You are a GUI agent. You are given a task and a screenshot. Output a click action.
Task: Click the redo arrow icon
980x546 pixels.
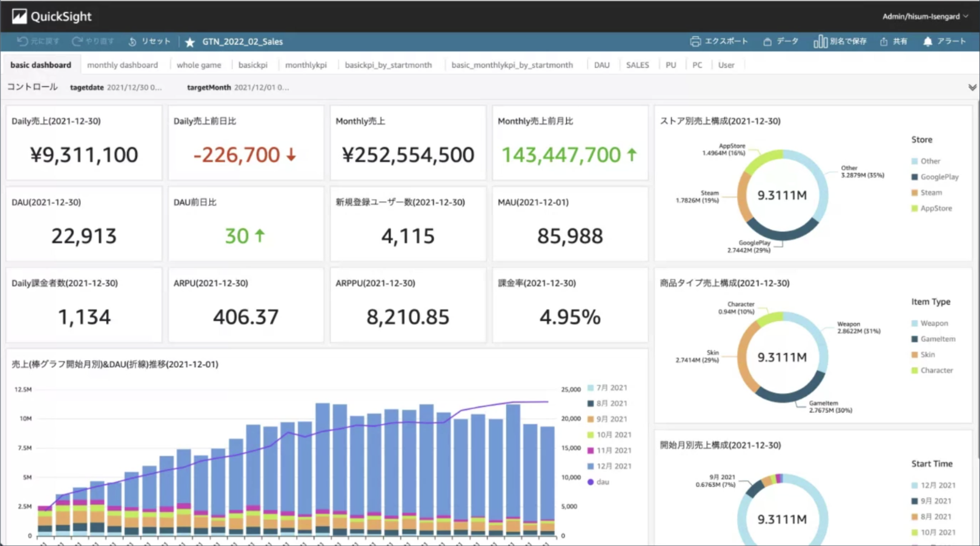[77, 41]
